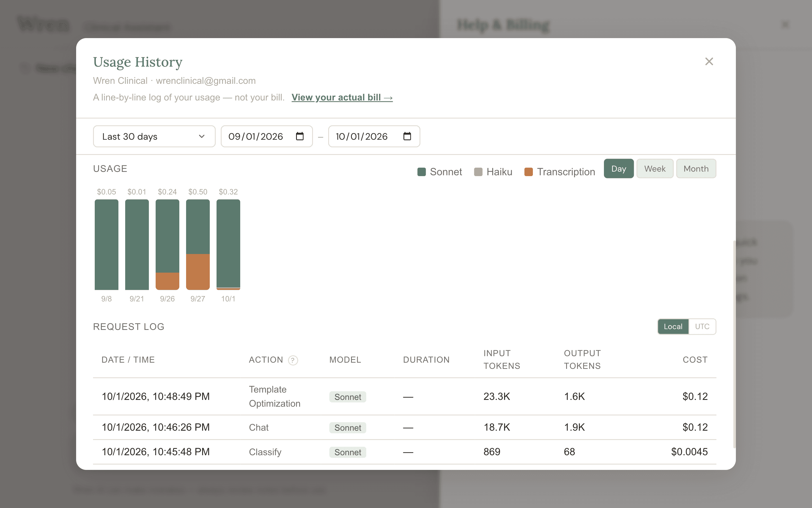Click the MODEL column header
812x508 pixels.
tap(345, 360)
